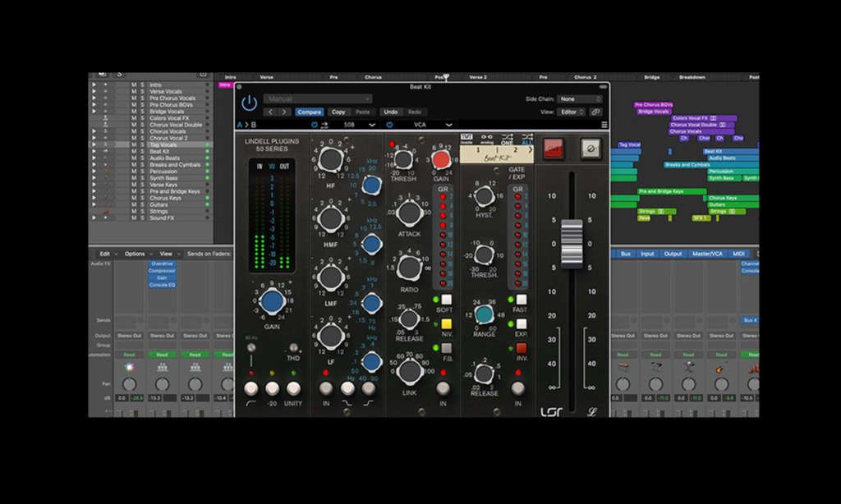Toggle the -20 pad switch
This screenshot has width=841, height=504.
point(272,388)
